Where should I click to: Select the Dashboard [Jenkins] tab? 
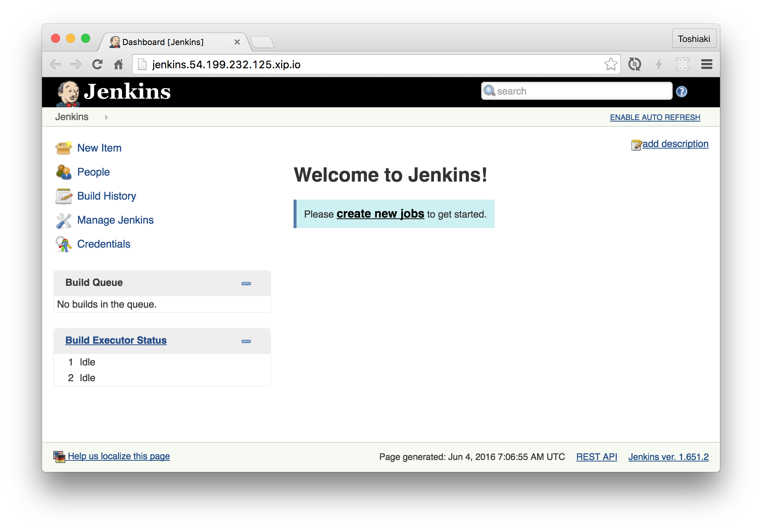(x=163, y=42)
